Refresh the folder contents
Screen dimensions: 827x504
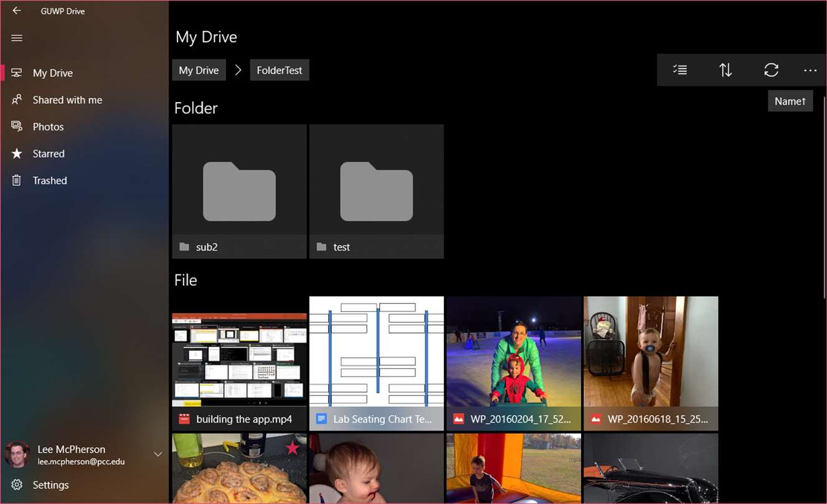(x=771, y=70)
